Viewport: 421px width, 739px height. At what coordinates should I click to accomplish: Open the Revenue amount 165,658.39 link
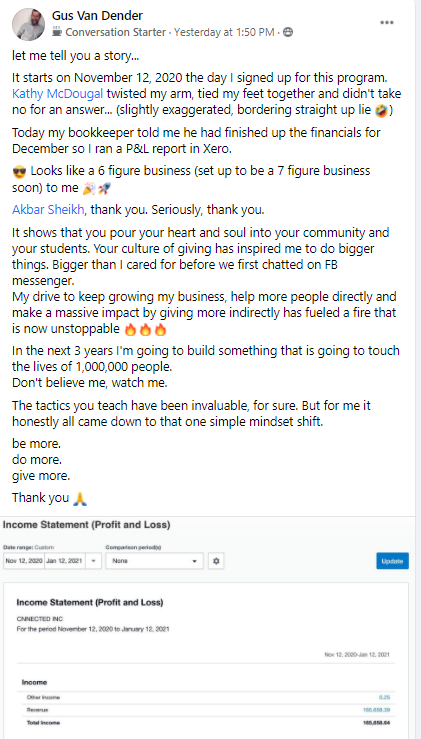[x=376, y=710]
